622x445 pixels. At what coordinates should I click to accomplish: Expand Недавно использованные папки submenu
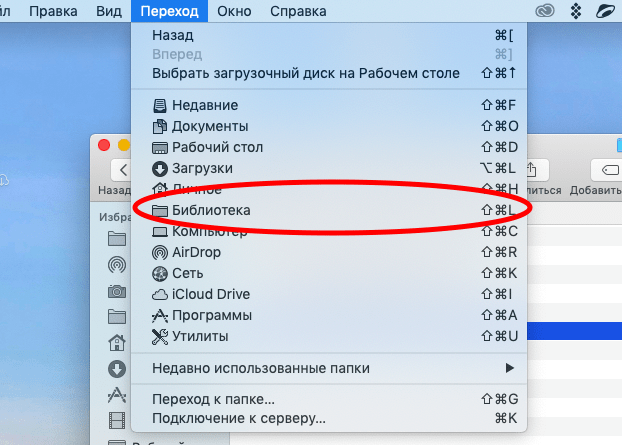(x=329, y=368)
